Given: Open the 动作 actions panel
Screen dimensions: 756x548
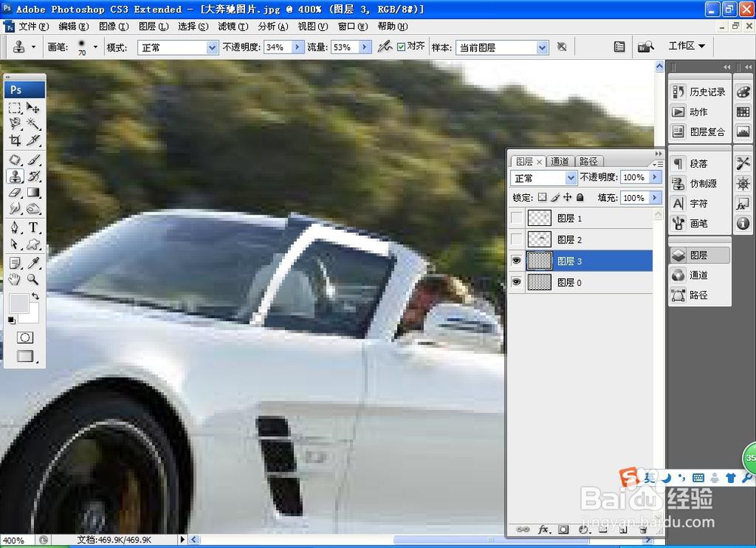Looking at the screenshot, I should click(x=699, y=112).
